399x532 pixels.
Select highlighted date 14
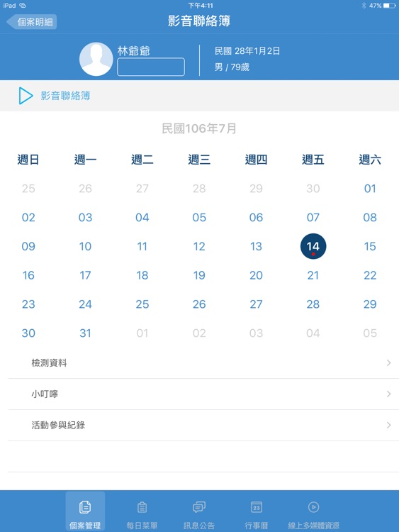point(313,246)
